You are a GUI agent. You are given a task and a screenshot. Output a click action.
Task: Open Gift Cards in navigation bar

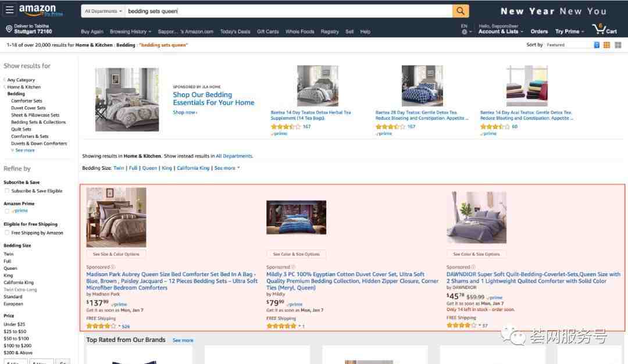(268, 31)
